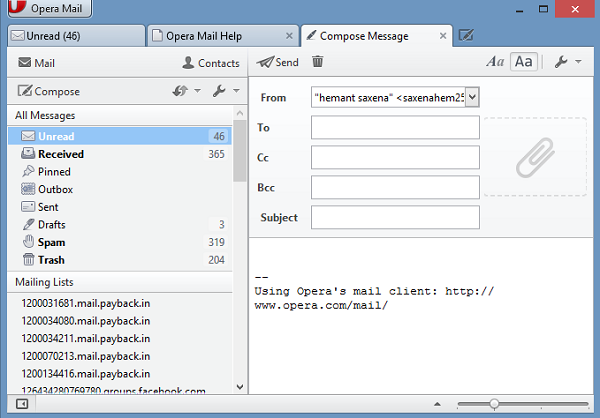Screen dimensions: 600x418
Task: Switch to italic rich-text Aa formatting
Action: point(495,62)
